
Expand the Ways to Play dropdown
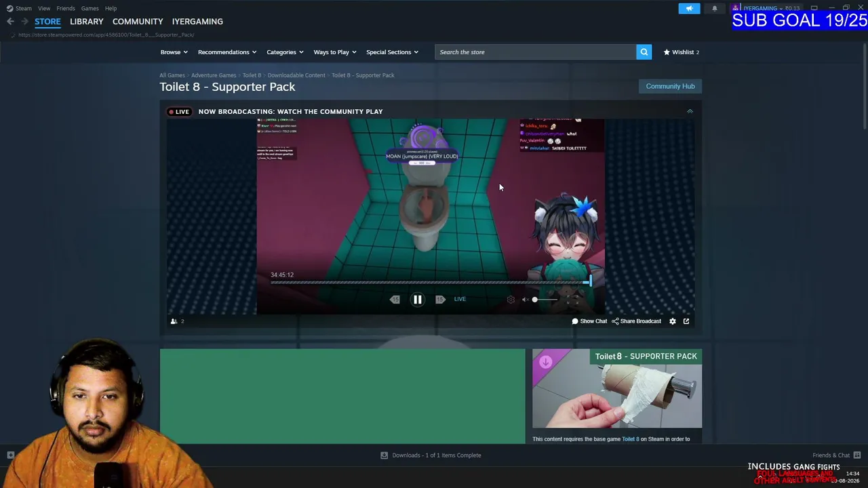click(335, 52)
